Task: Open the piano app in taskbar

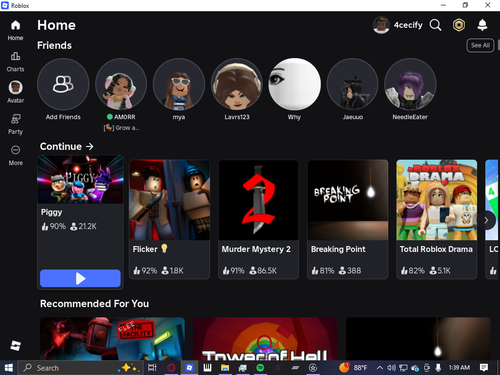Action: pyautogui.click(x=207, y=368)
